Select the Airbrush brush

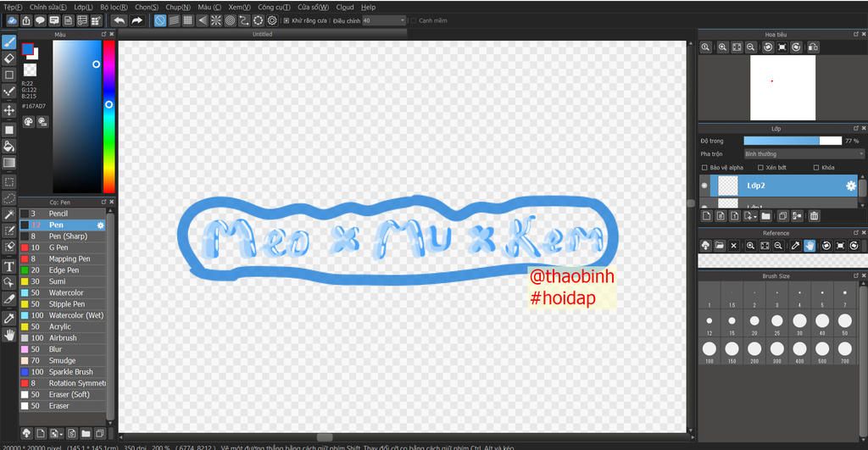coord(63,338)
